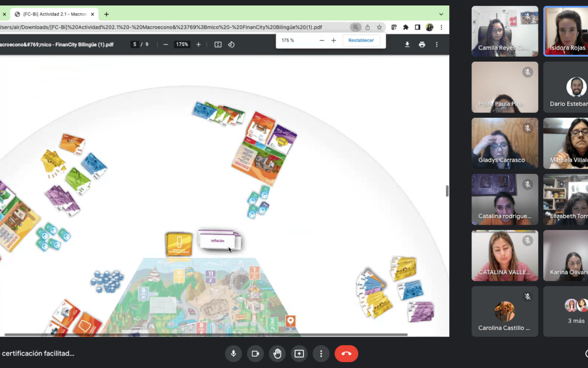Select the FC-Bi Actividad 2.1 tab
This screenshot has width=588, height=368.
tap(54, 14)
